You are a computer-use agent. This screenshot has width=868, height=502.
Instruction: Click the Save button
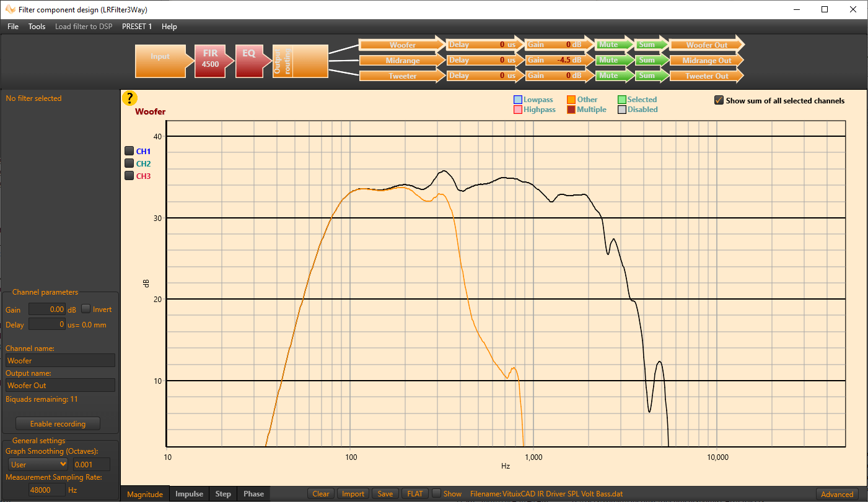coord(385,494)
